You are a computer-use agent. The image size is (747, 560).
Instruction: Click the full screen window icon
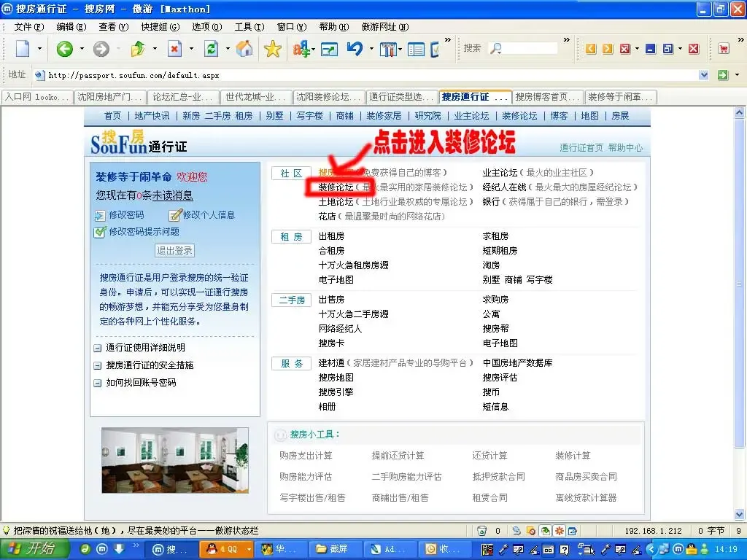(x=329, y=49)
